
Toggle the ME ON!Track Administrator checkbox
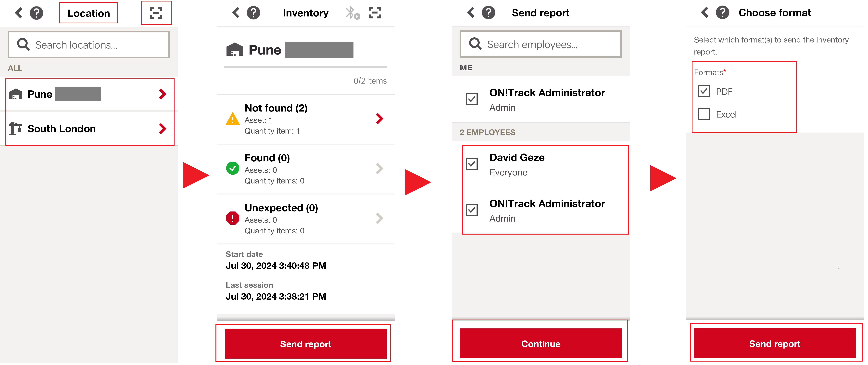(x=472, y=99)
